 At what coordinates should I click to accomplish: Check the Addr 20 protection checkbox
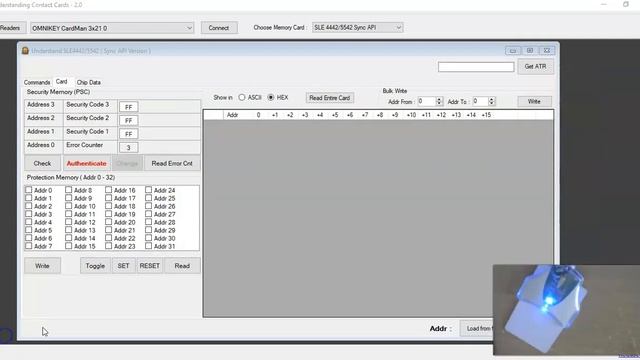(x=109, y=222)
